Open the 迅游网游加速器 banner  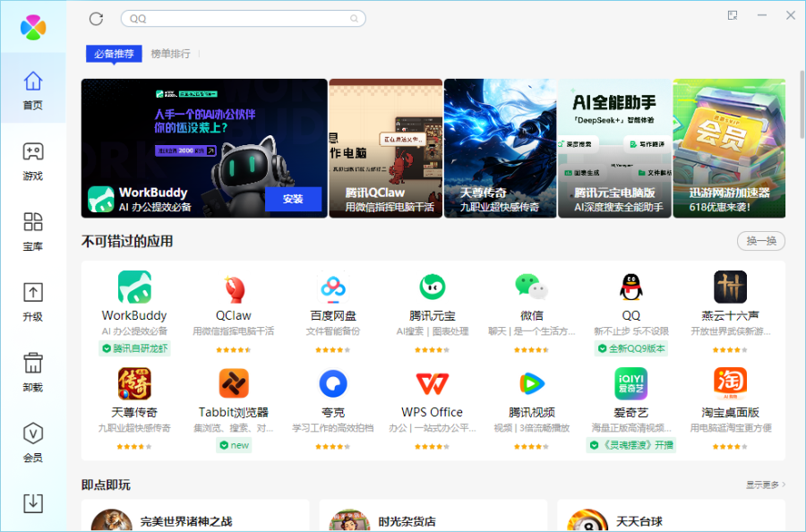(x=729, y=148)
